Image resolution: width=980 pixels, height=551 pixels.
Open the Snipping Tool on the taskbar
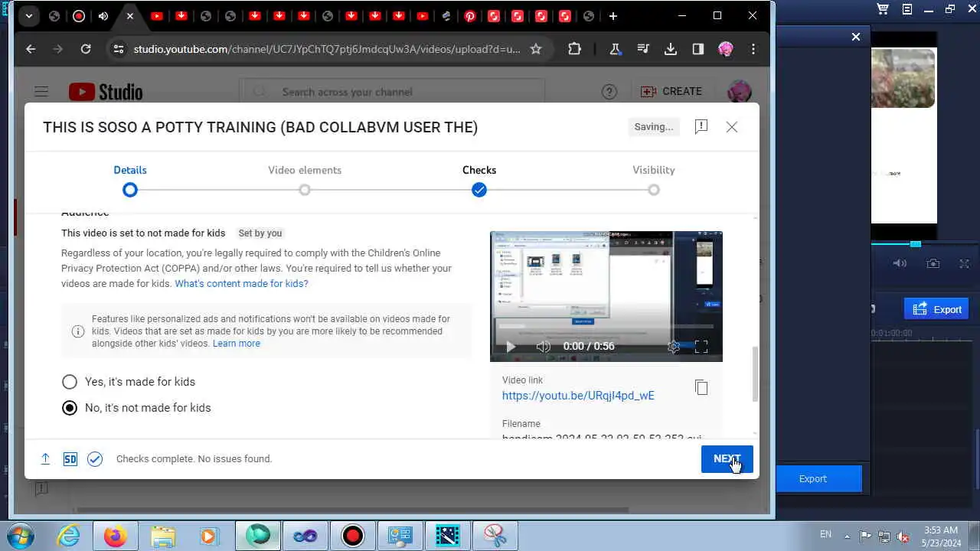(495, 536)
